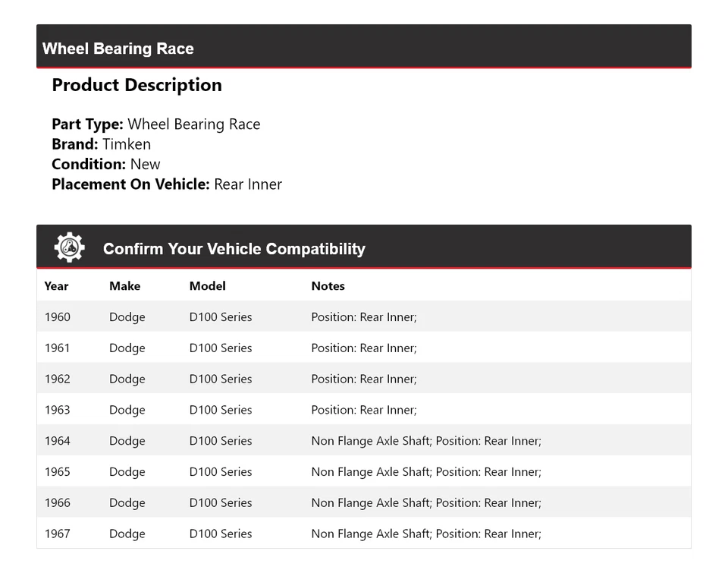
Task: Click the Notes column header
Action: (328, 286)
